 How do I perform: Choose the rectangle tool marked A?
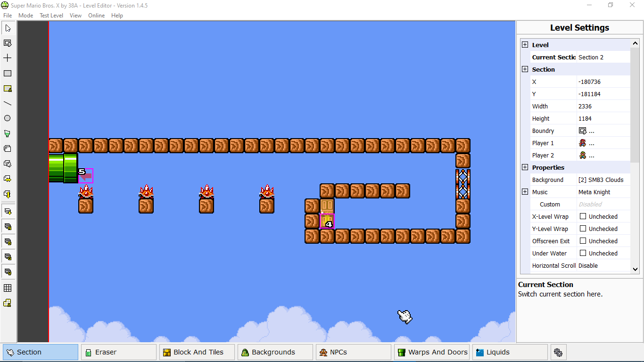tap(8, 89)
